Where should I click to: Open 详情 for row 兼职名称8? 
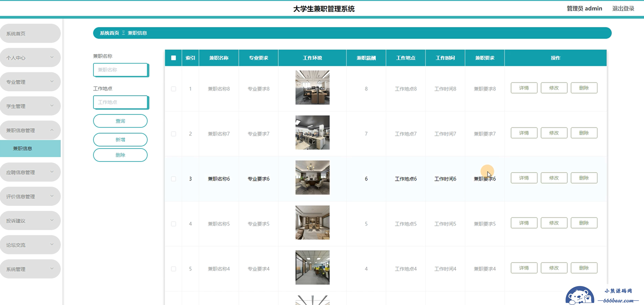[524, 88]
